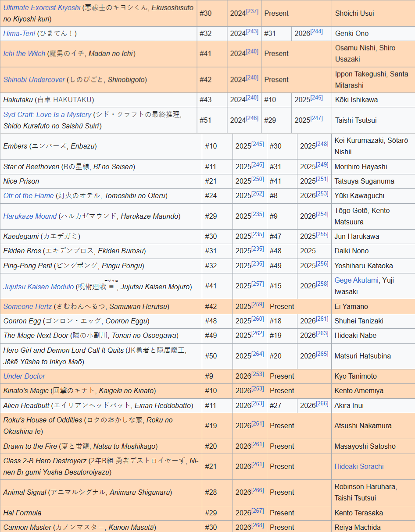The image size is (415, 532).
Task: Jump to citation 243 in Hima-Ten! row
Action: 252,31
